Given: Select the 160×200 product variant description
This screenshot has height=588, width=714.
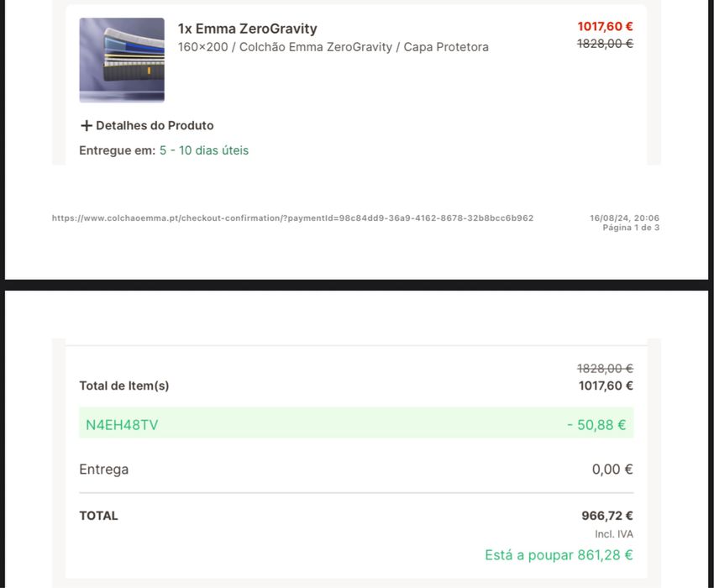Looking at the screenshot, I should tap(333, 47).
